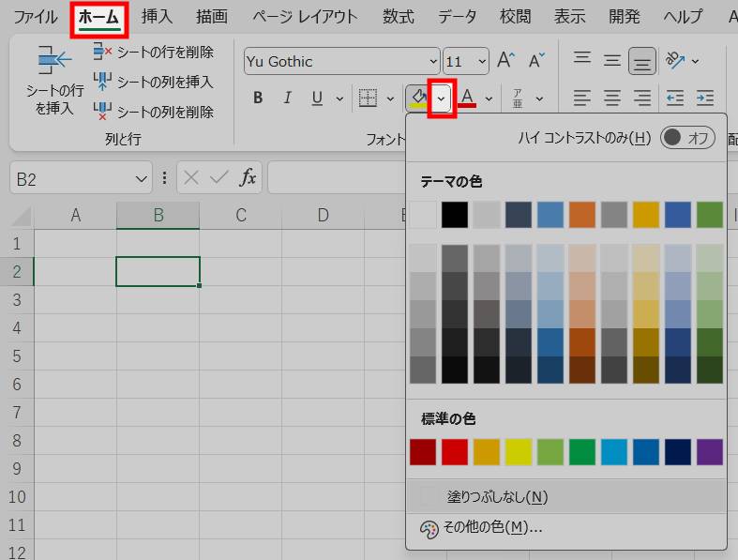
Task: Click the delete sheet rows icon
Action: coord(102,52)
